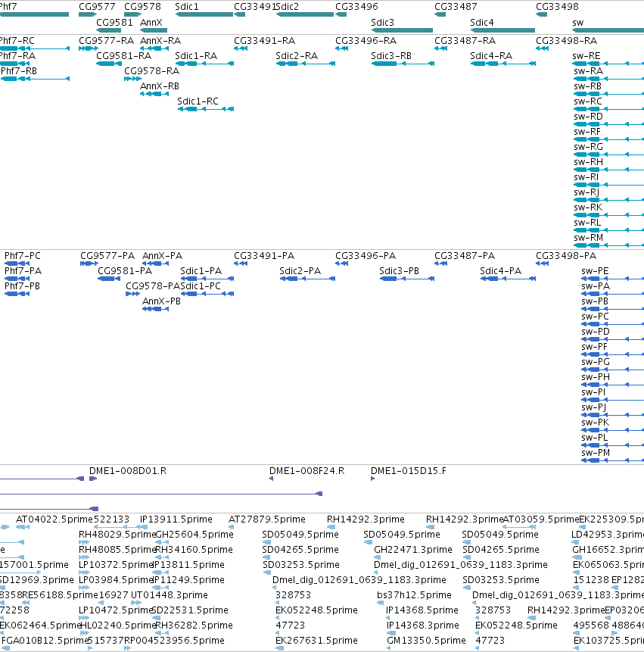The height and width of the screenshot is (652, 644).
Task: Open the DME1-015D15.F feature label
Action: (x=409, y=471)
